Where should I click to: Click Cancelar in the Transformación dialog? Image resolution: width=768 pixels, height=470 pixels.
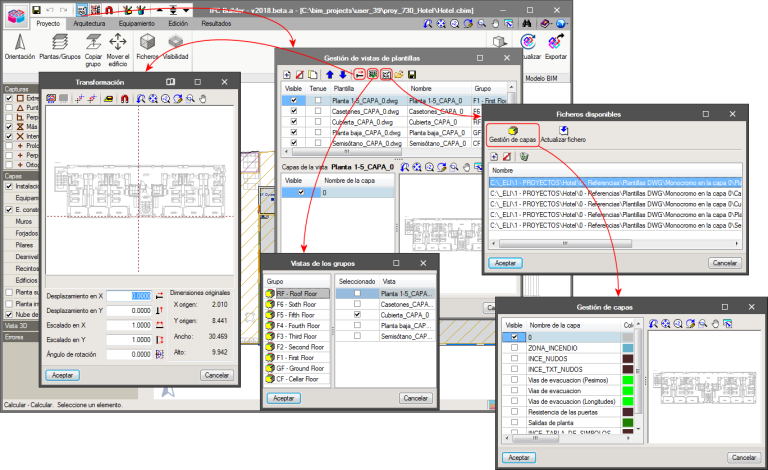coord(216,375)
